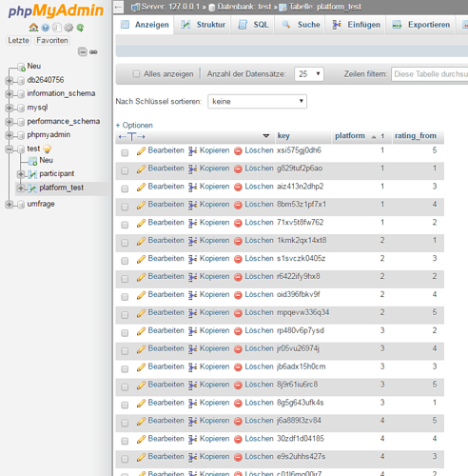The height and width of the screenshot is (476, 468).
Task: Click red delete icon for g829tuf2p6ao row
Action: pyautogui.click(x=238, y=169)
